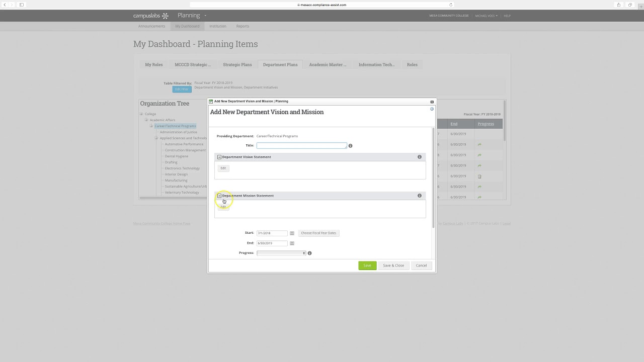Select the Department Plans tab

click(280, 64)
